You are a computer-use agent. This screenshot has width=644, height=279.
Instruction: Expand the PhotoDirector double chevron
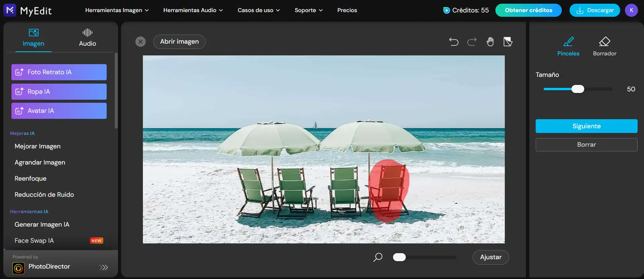tap(104, 268)
